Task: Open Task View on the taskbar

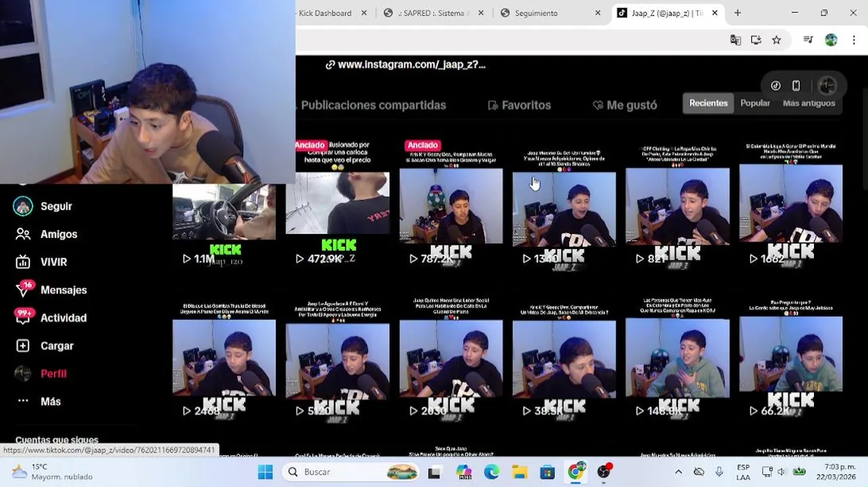Action: [434, 472]
